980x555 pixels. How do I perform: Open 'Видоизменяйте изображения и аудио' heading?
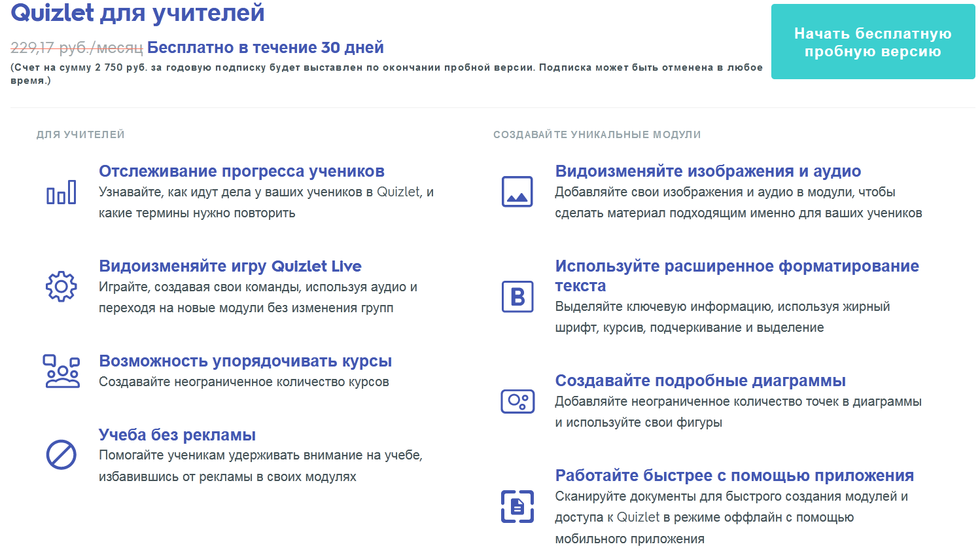click(x=708, y=171)
